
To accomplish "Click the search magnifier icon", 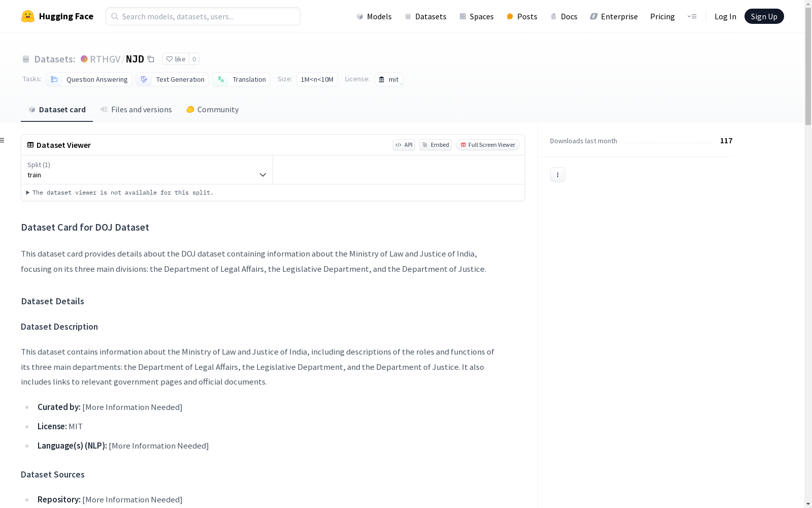I will pos(115,16).
